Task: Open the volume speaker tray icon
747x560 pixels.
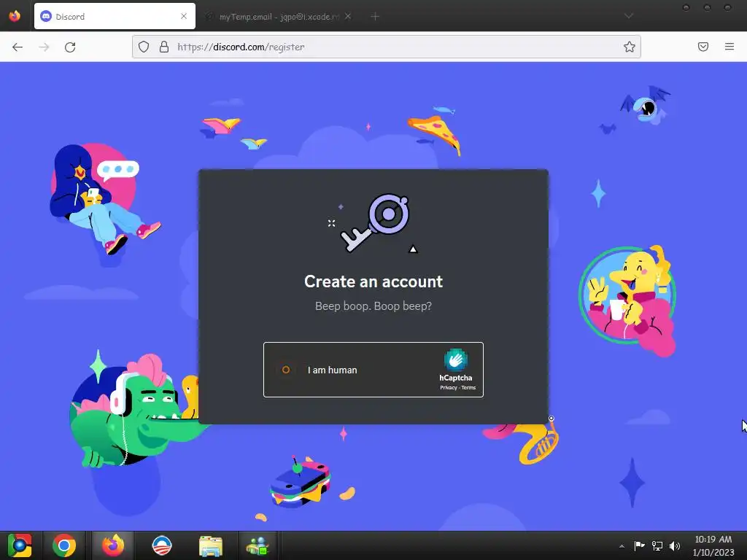Action: point(675,545)
